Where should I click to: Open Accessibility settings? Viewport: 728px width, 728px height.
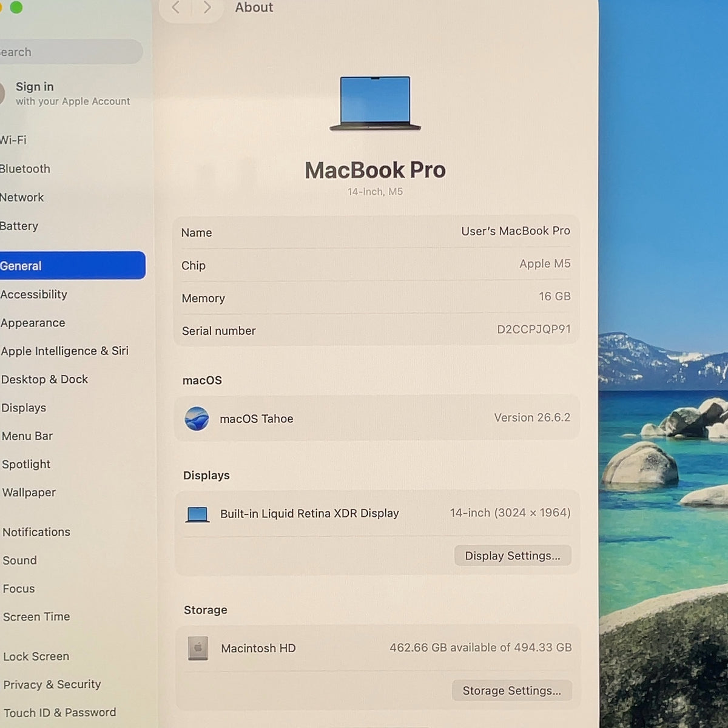33,294
